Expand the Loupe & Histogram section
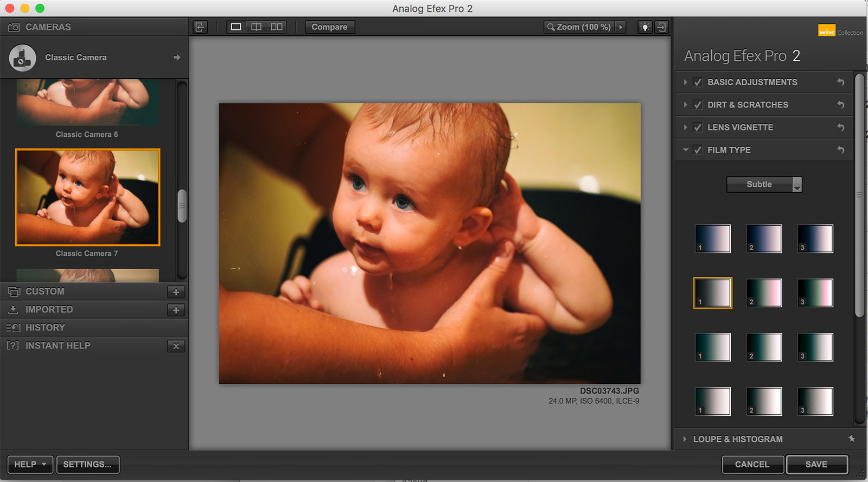868x482 pixels. point(737,439)
